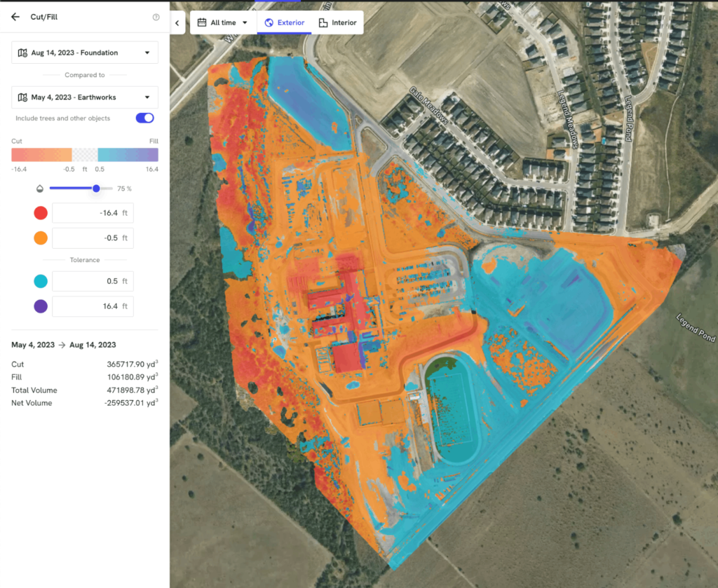
Task: Click the -16.4 ft cut value field
Action: (93, 213)
